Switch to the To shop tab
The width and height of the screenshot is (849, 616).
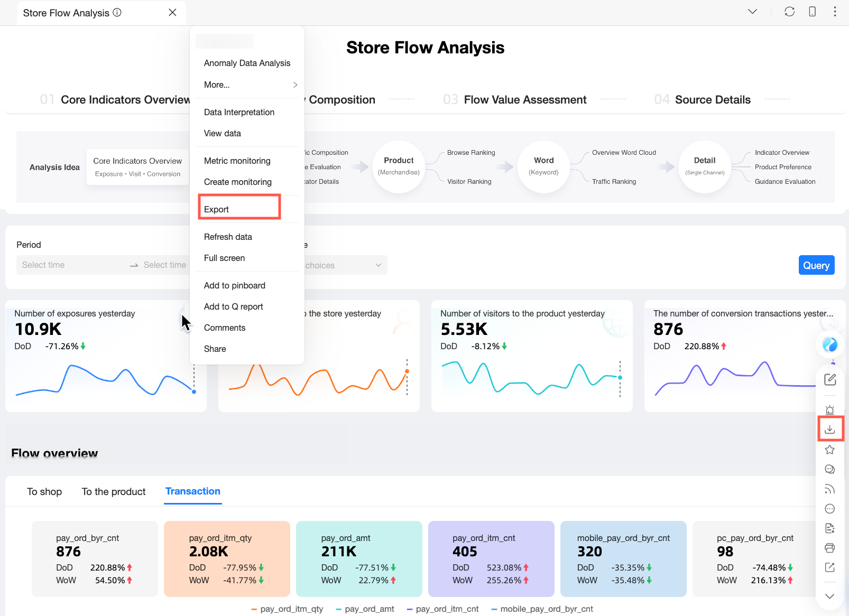(x=44, y=492)
